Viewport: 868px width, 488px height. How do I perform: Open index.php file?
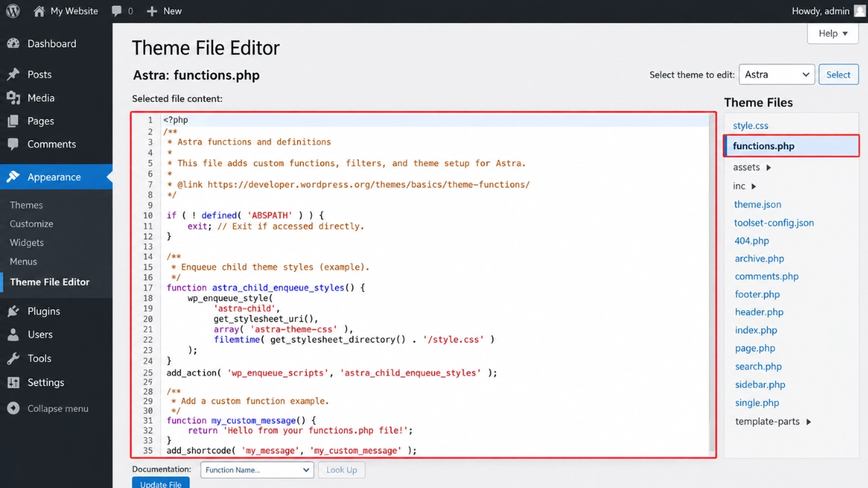[756, 330]
